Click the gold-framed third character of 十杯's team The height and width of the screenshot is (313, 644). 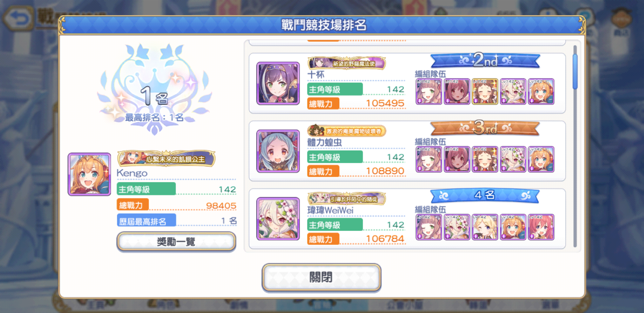(x=485, y=91)
